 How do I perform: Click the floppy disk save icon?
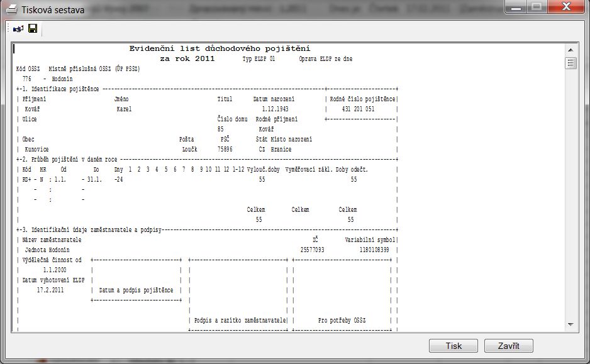coord(33,29)
